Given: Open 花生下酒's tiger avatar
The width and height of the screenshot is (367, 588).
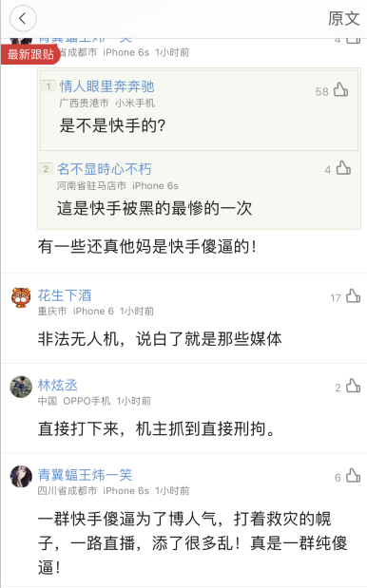Looking at the screenshot, I should pos(21,297).
